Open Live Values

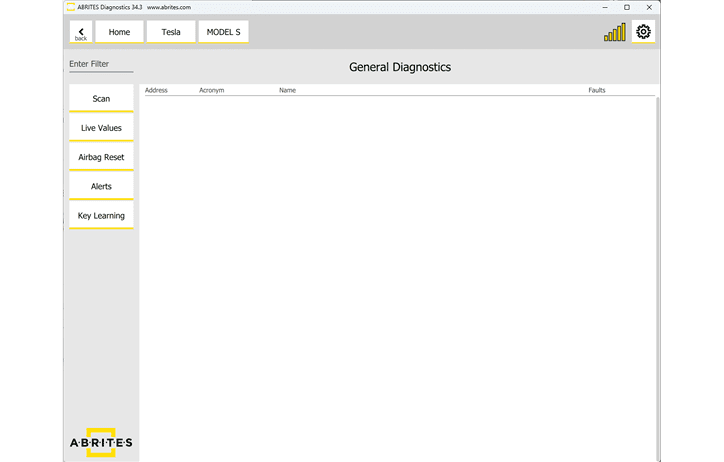(101, 128)
